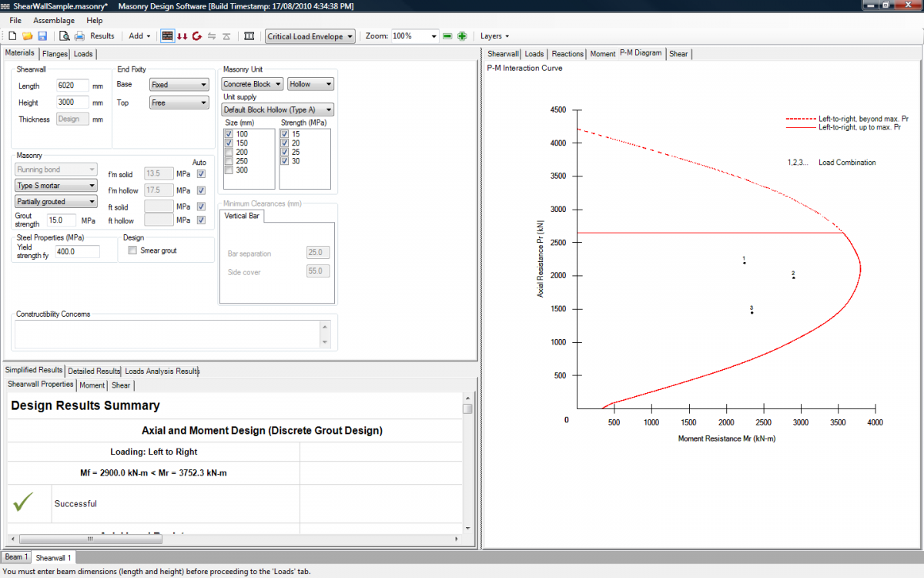Open the Base end fixity dropdown
This screenshot has height=578, width=924.
tap(179, 85)
